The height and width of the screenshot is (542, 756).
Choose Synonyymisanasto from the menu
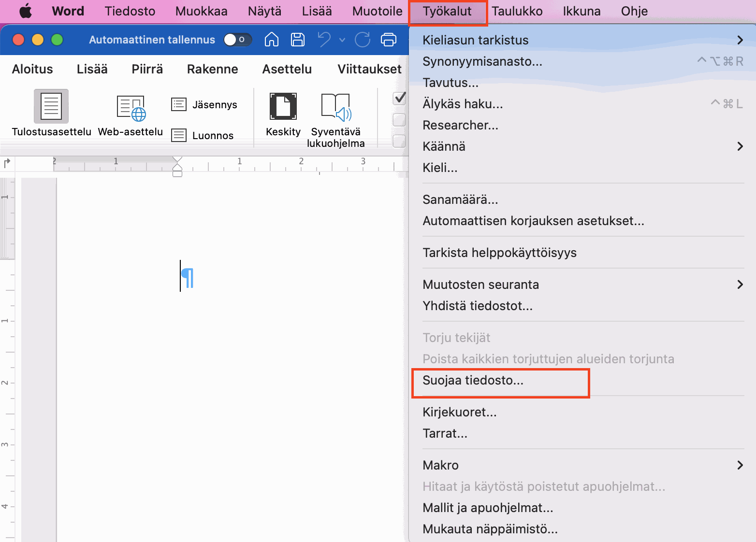pyautogui.click(x=582, y=61)
